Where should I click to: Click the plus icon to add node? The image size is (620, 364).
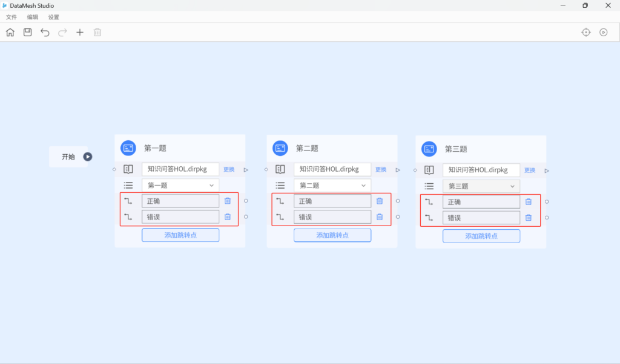coord(80,33)
